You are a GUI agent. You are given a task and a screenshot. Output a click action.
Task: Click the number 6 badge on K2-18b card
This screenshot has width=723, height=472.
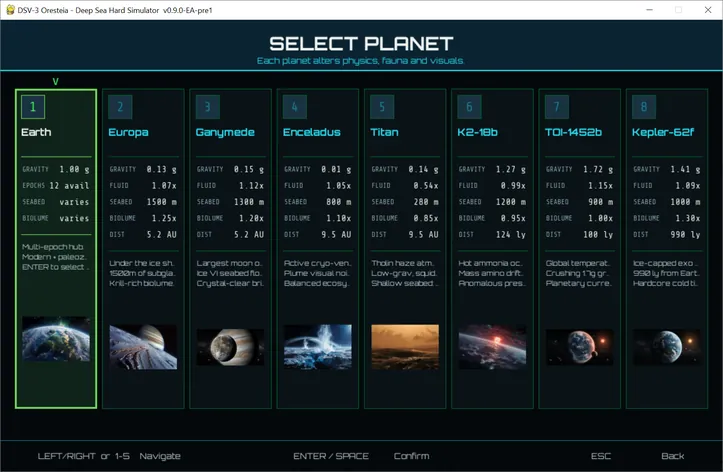(x=469, y=107)
